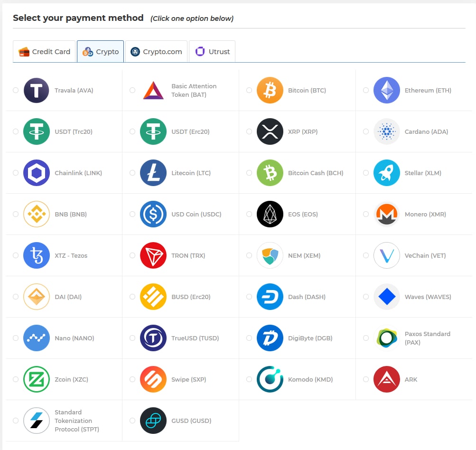Click the Cardano (ADA) dotted icon
The width and height of the screenshot is (476, 450).
click(x=386, y=132)
